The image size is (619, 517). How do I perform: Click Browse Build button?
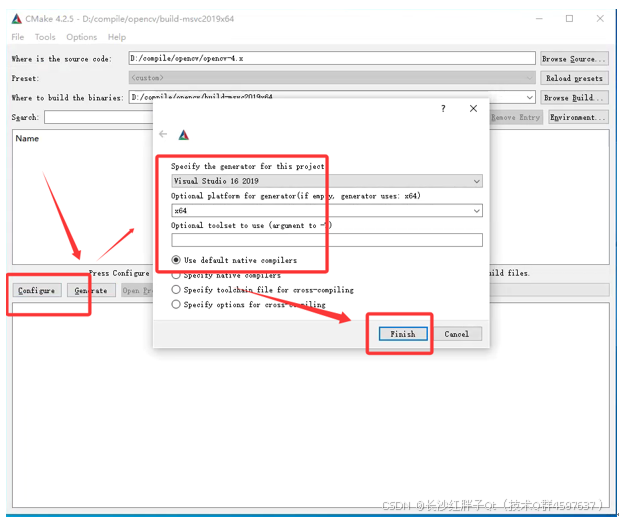574,97
